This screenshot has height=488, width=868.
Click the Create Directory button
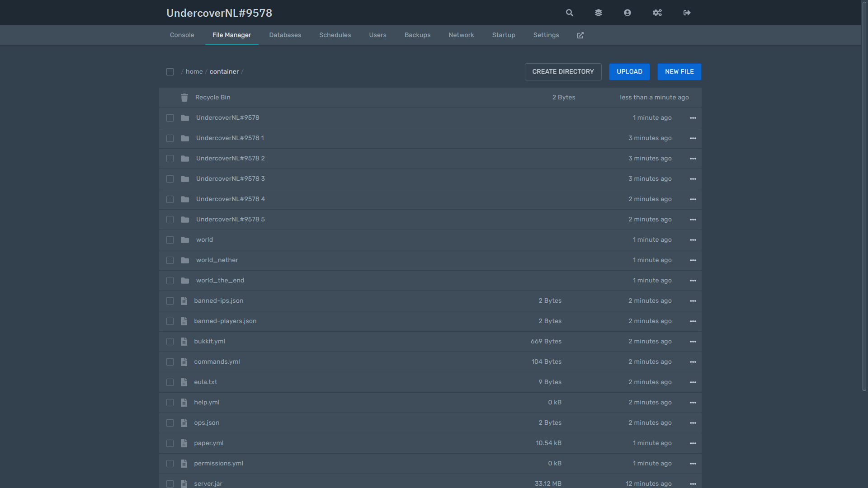click(563, 72)
